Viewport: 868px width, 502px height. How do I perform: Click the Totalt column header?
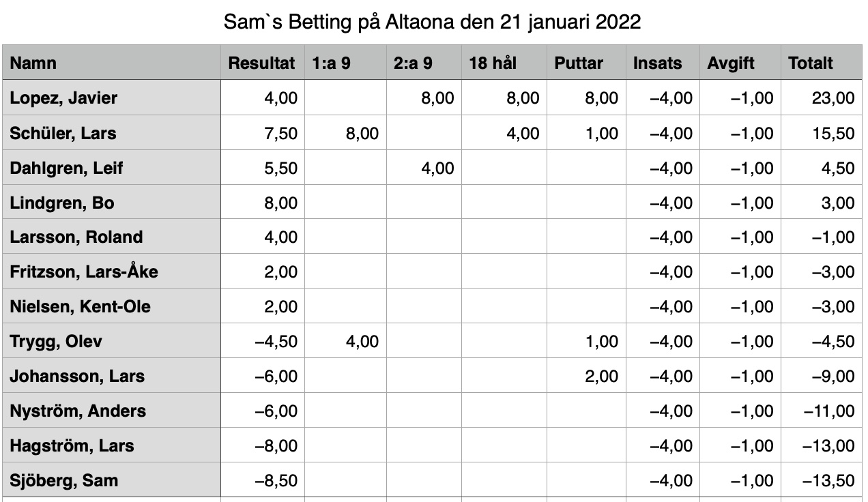click(821, 63)
